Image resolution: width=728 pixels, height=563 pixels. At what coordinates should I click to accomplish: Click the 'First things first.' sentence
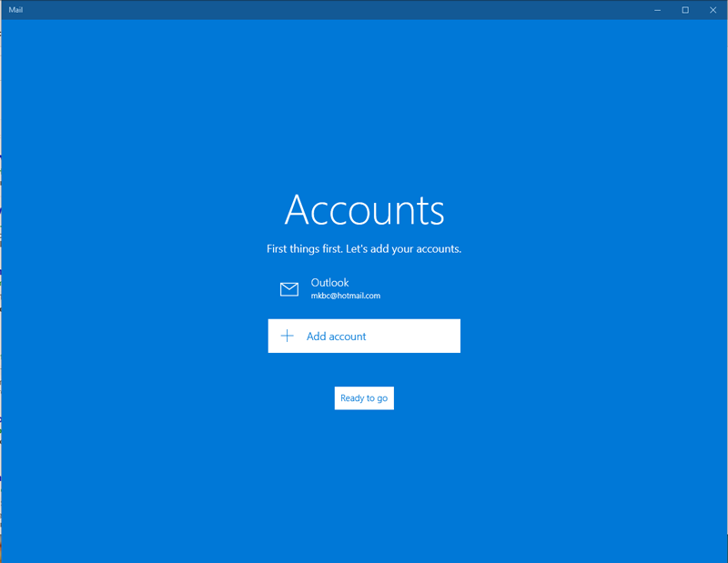[x=304, y=249]
